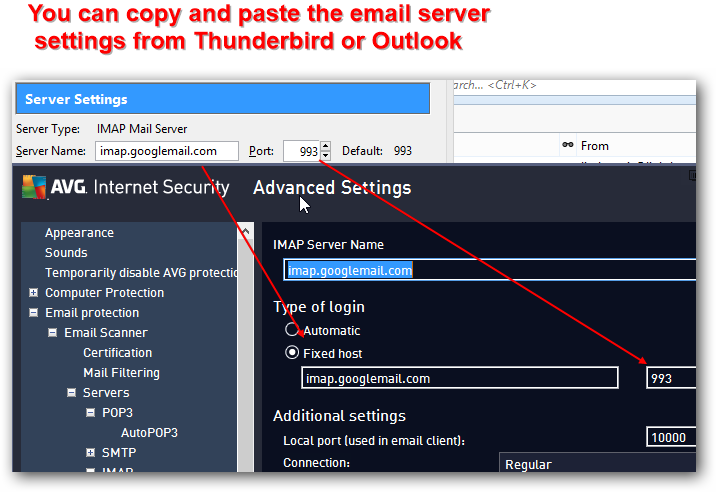Click the AVG settings tree scrollbar track
This screenshot has width=716, height=492.
pos(246,355)
